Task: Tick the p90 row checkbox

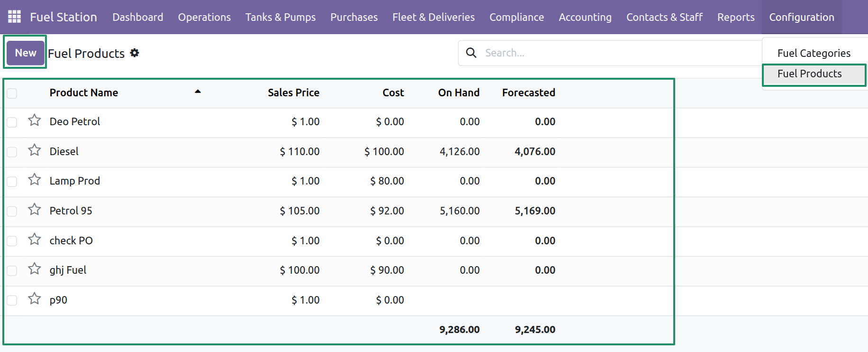Action: 12,300
